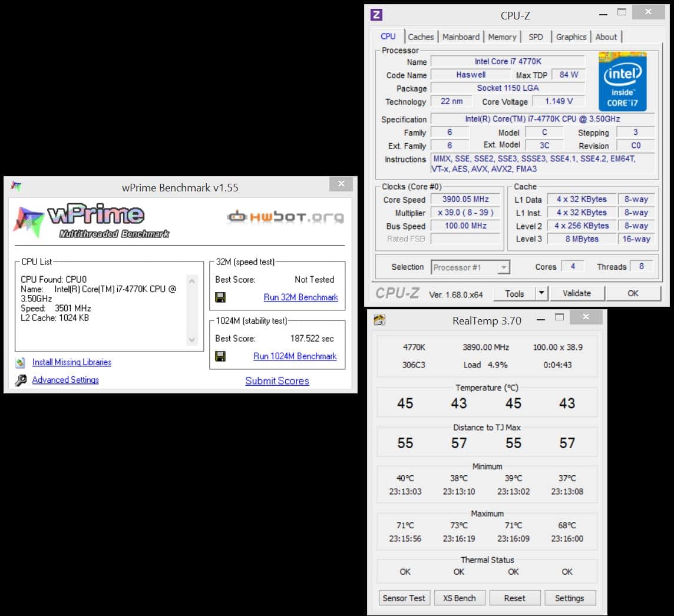674x616 pixels.
Task: Launch XS Bench in RealTemp
Action: (x=459, y=598)
